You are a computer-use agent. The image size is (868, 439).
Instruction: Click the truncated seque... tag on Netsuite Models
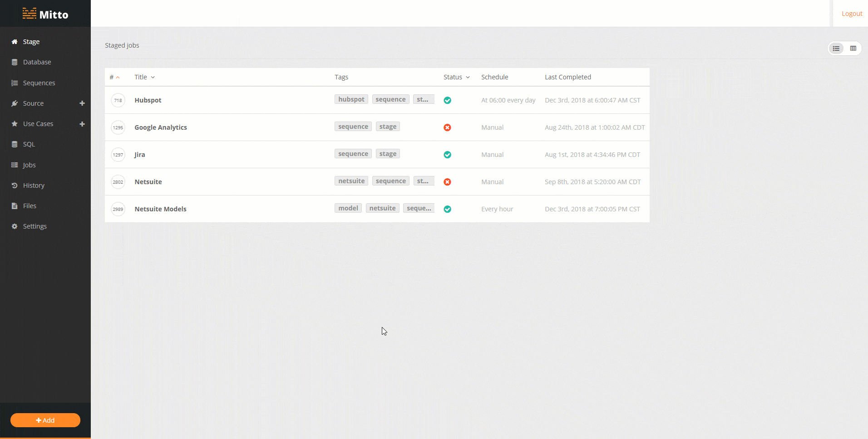pos(419,208)
